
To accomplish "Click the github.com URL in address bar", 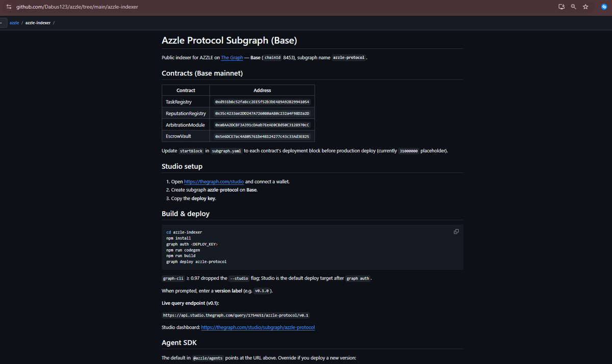I will 77,7.
